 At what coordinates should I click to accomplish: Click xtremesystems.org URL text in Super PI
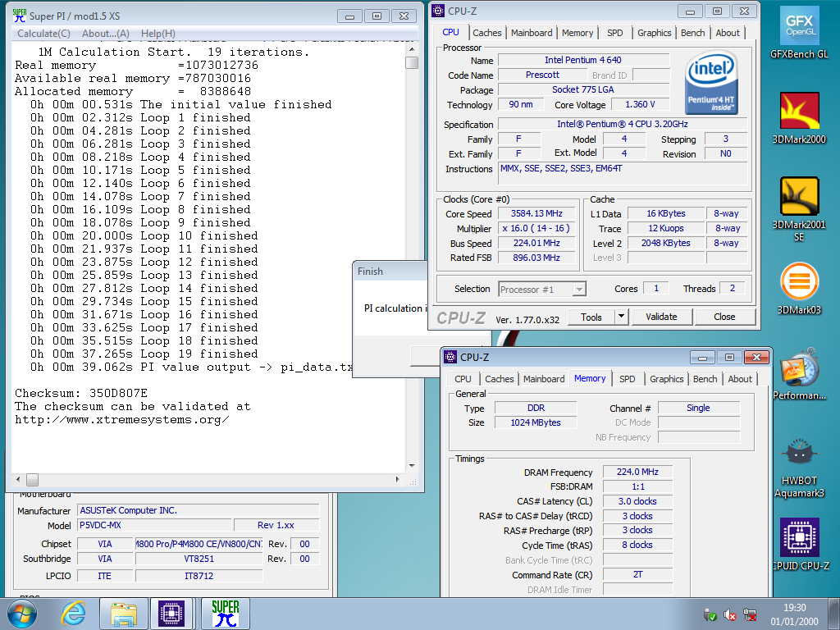coord(122,419)
